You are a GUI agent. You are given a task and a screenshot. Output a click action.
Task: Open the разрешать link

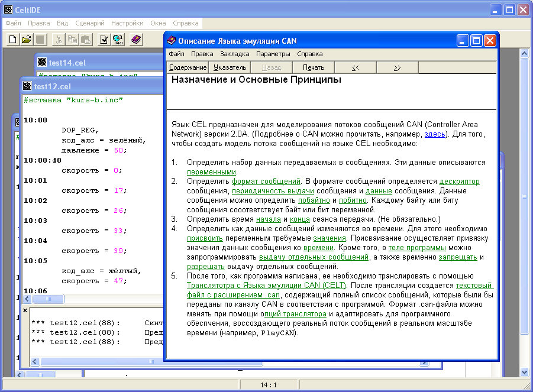point(205,267)
